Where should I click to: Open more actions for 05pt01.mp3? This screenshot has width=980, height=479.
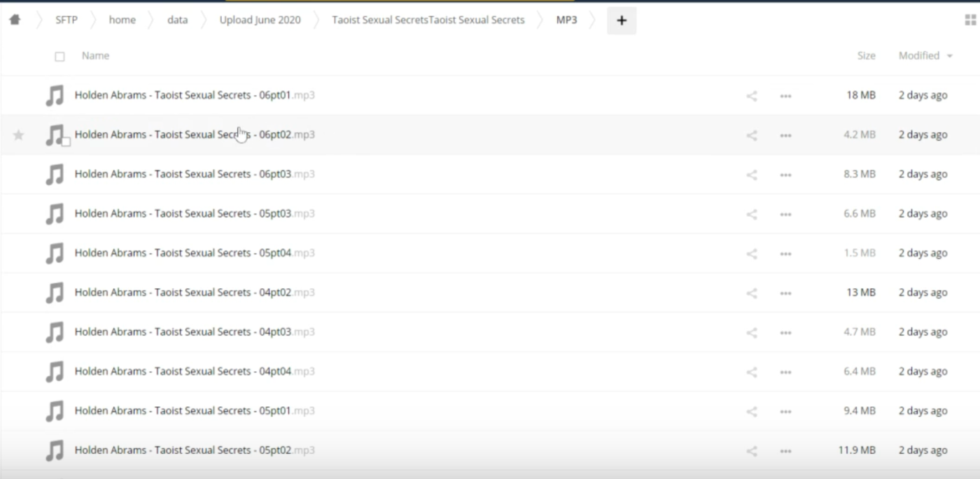785,412
